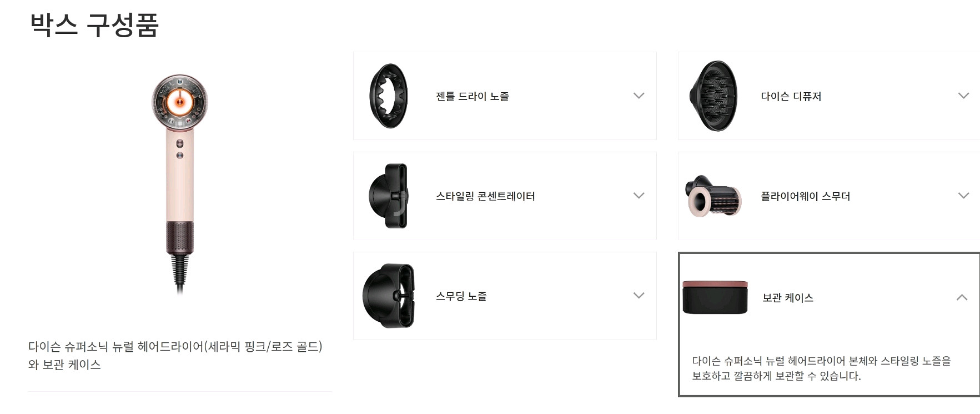Screen dimensions: 980x414
Task: Click the flyaway smoother attachment image
Action: (x=713, y=196)
